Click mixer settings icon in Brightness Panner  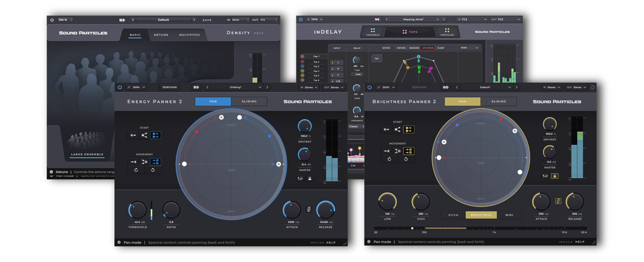[545, 176]
